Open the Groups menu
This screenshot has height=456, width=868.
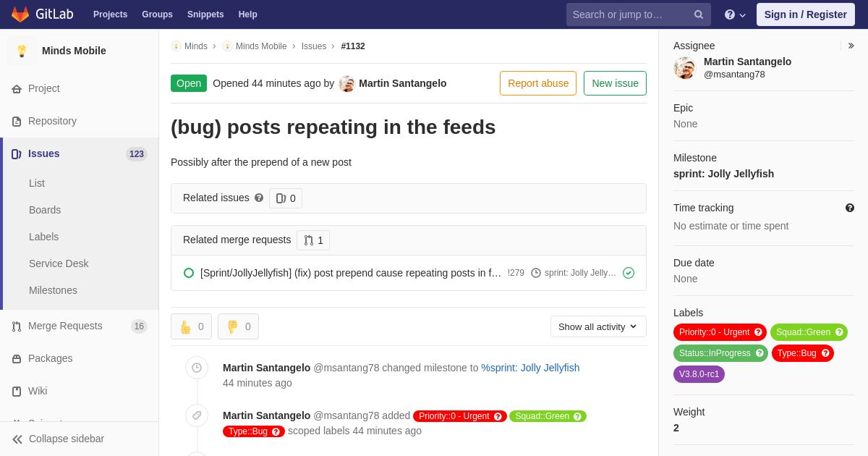tap(157, 14)
